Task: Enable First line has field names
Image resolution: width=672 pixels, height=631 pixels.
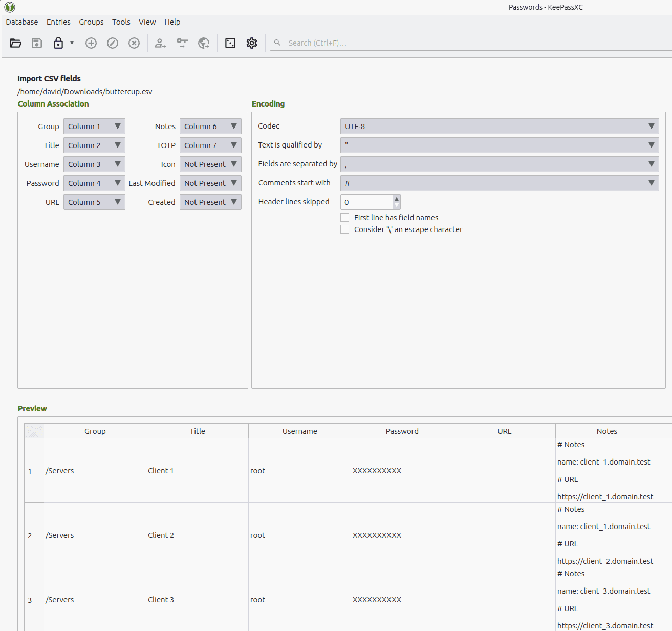Action: 345,218
